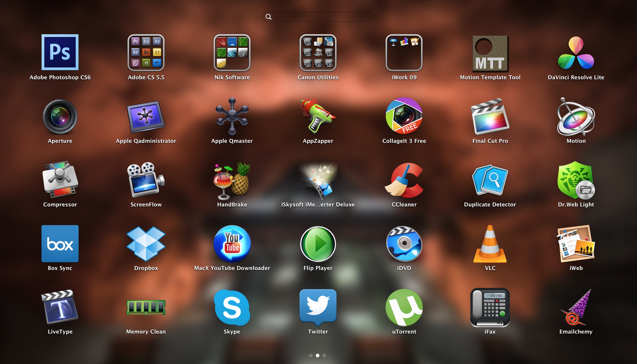The image size is (637, 364).
Task: Open Apple Qadministrator
Action: (x=146, y=117)
